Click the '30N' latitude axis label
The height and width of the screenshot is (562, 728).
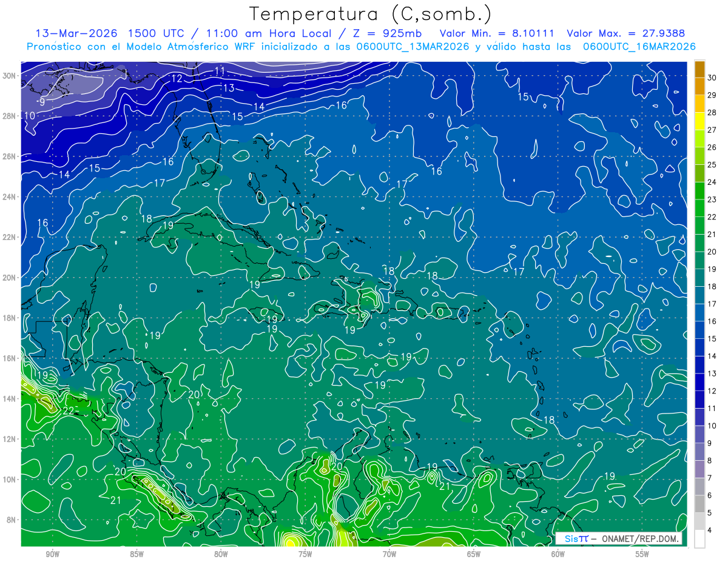point(9,76)
